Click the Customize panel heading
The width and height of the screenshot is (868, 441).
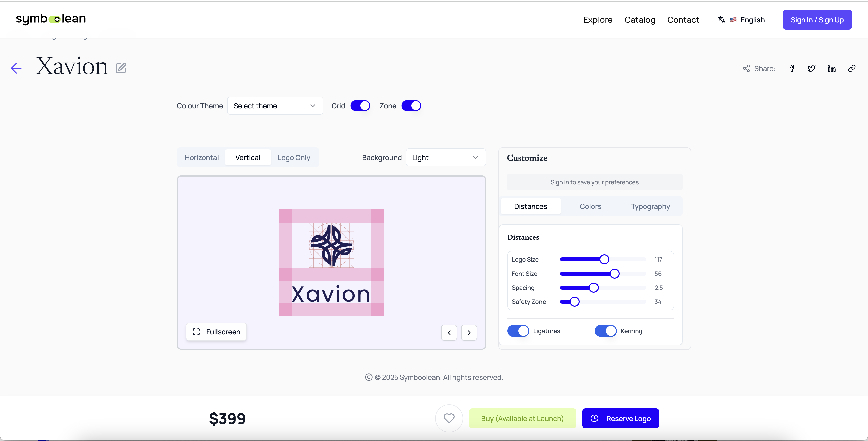tap(527, 158)
